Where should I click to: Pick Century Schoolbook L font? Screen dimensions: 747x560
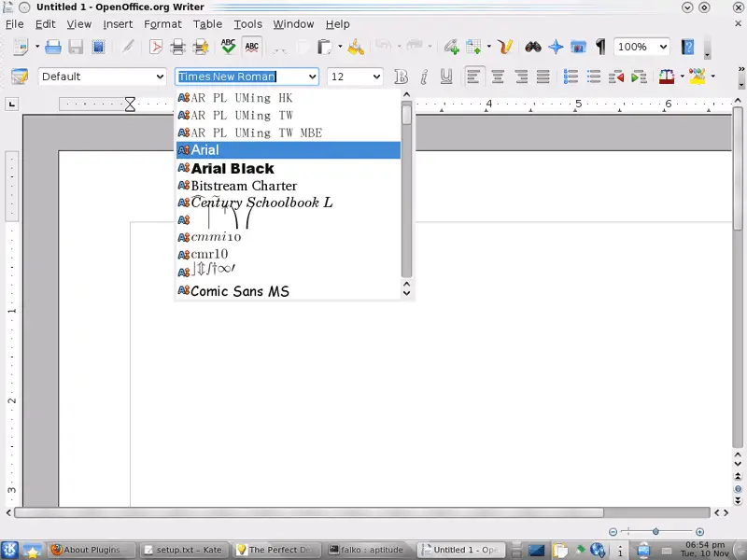click(x=289, y=203)
